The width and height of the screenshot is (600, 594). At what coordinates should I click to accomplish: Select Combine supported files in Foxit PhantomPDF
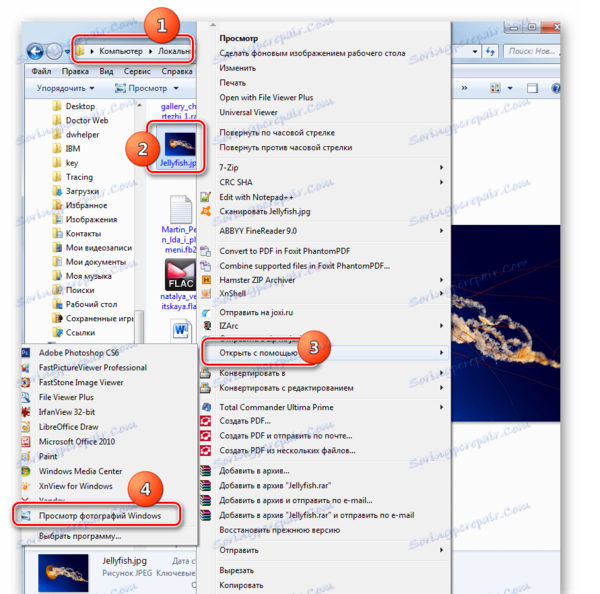point(304,266)
